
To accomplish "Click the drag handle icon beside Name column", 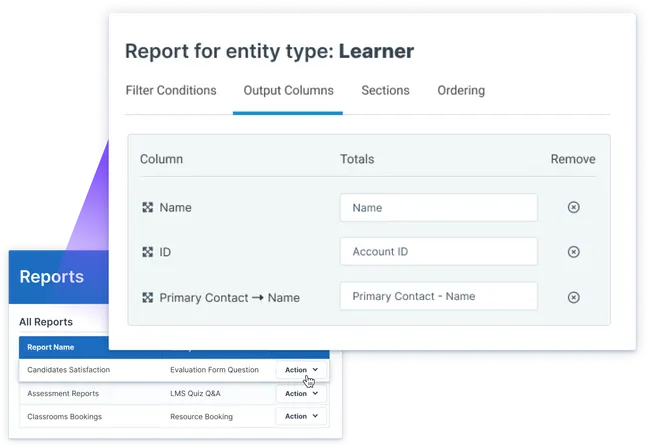I will pos(148,207).
